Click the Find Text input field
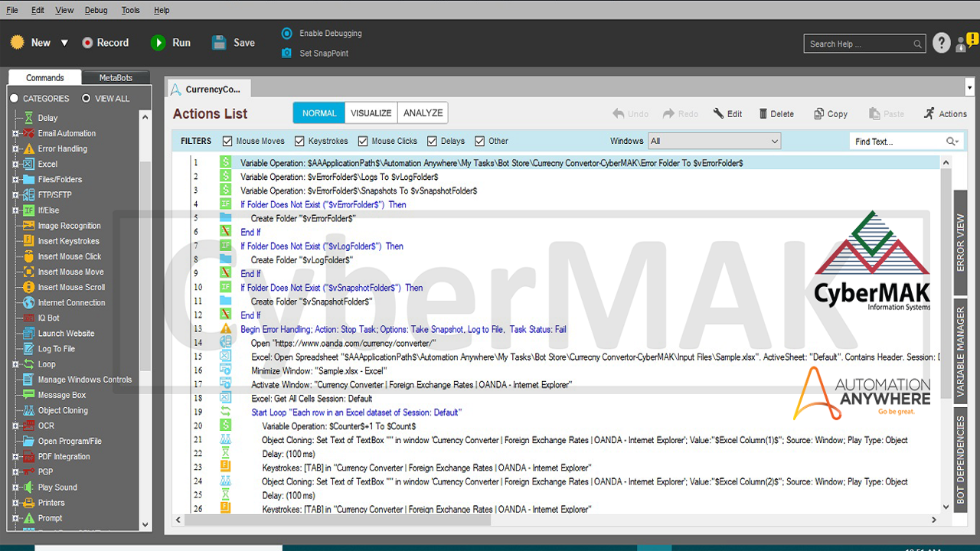The width and height of the screenshot is (980, 551). coord(897,142)
